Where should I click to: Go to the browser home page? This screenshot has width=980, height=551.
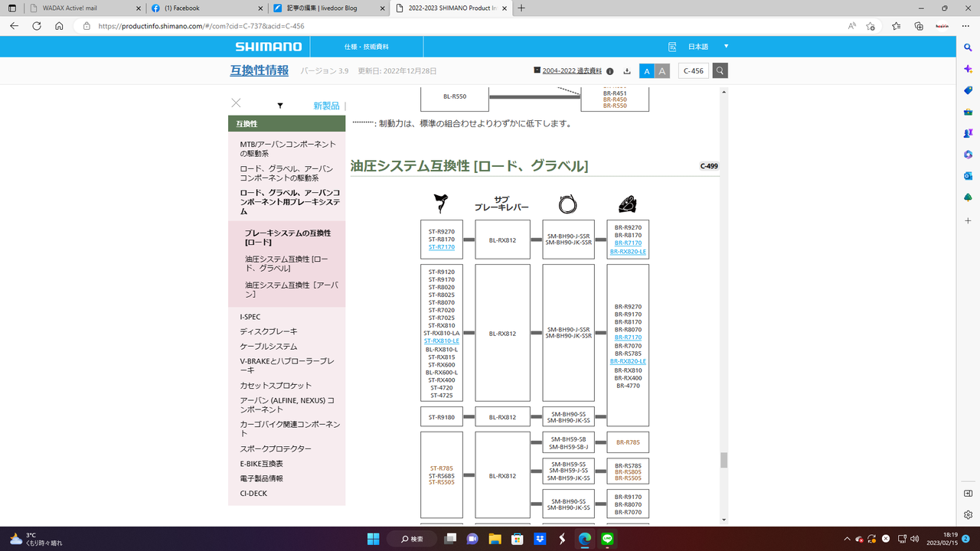tap(59, 25)
